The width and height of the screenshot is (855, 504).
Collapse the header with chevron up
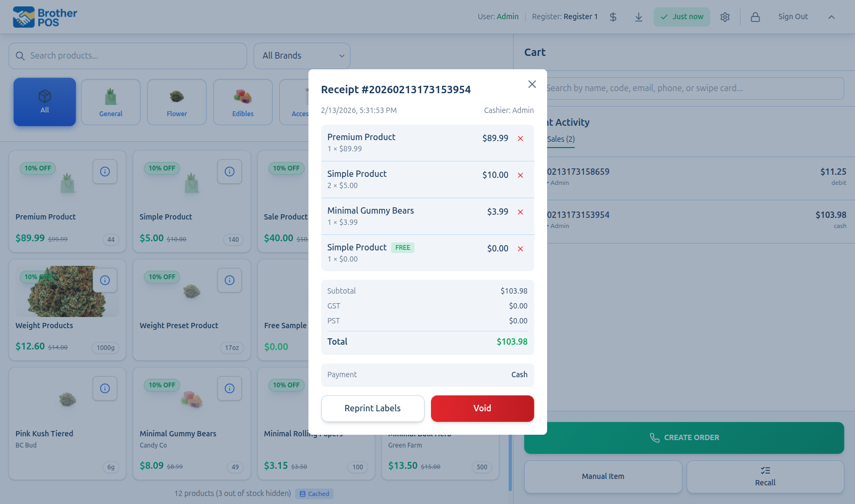tap(831, 17)
